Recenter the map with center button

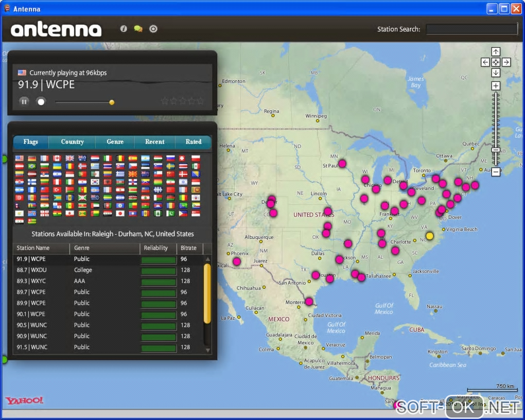496,62
